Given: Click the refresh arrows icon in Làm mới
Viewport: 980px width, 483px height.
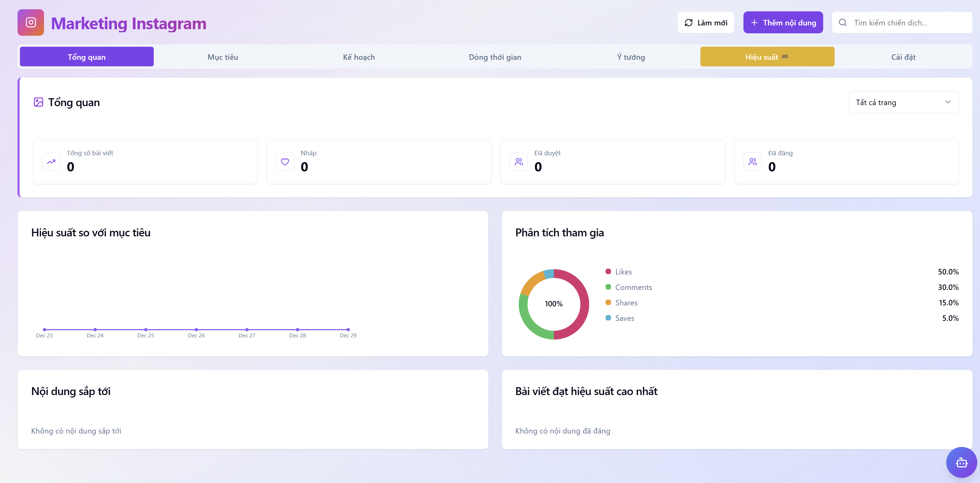Looking at the screenshot, I should tap(689, 23).
